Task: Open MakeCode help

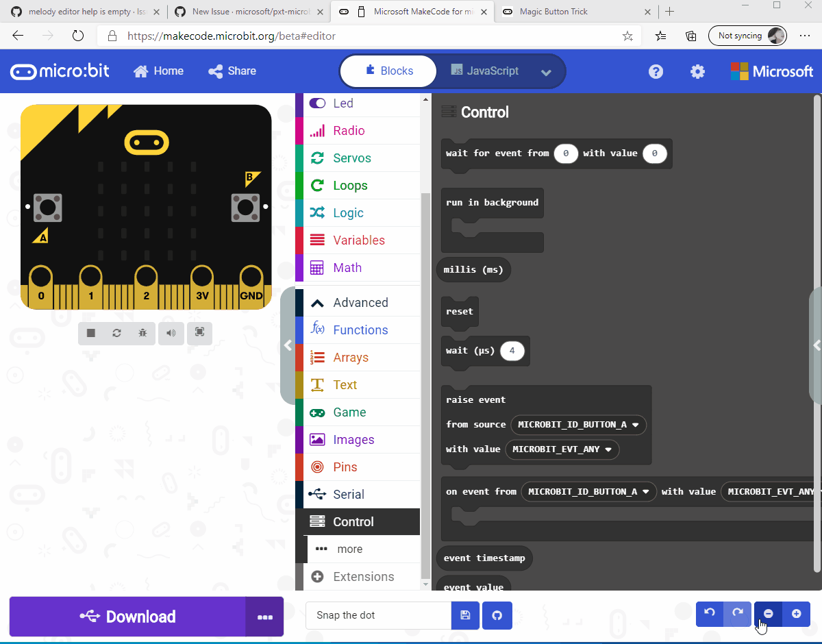Action: pos(656,71)
